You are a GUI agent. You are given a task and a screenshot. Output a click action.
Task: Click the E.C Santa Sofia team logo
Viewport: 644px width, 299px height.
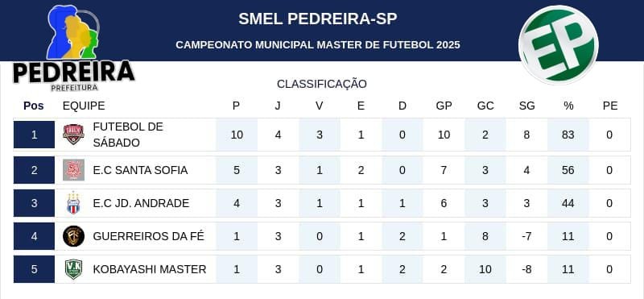point(73,170)
